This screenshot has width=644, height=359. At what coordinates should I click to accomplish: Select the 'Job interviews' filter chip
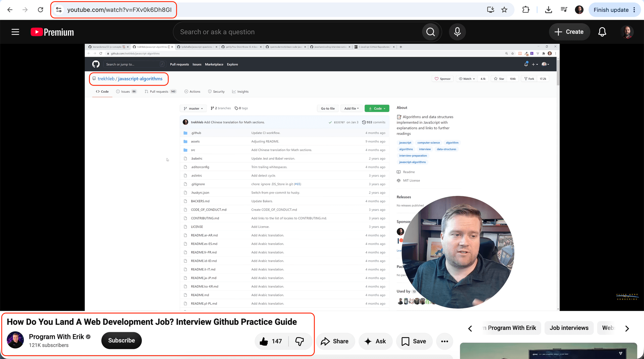[569, 328]
